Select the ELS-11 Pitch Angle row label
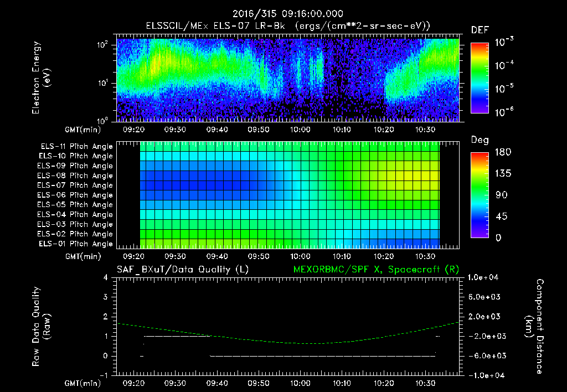 tap(76, 147)
